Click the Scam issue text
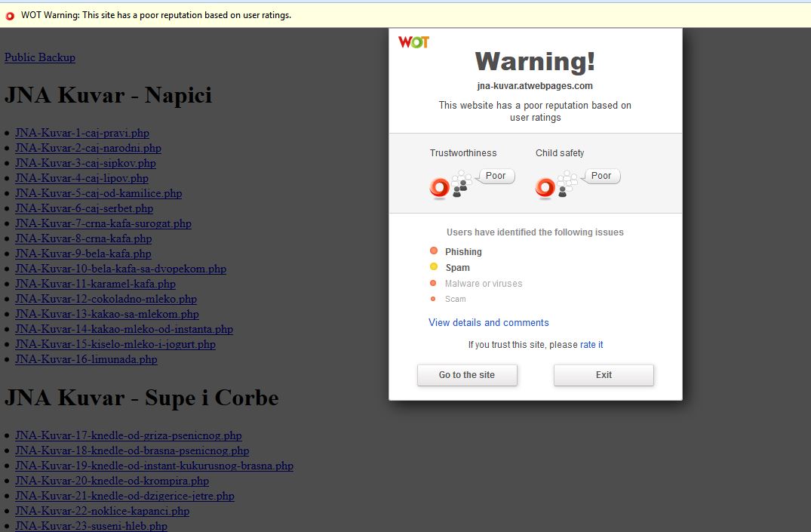 click(455, 299)
